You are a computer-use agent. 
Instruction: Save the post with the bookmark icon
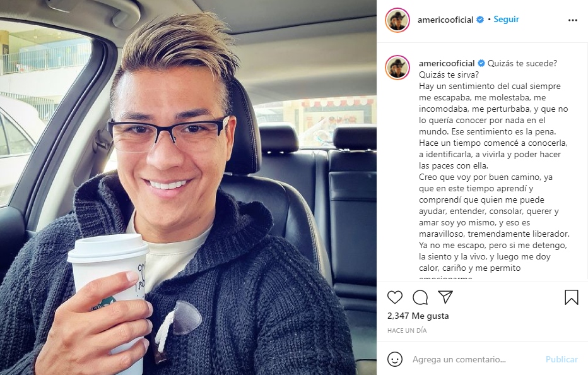(x=571, y=297)
